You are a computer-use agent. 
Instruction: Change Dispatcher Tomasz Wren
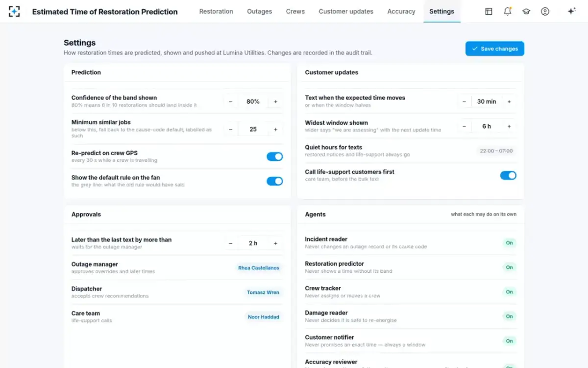(263, 292)
